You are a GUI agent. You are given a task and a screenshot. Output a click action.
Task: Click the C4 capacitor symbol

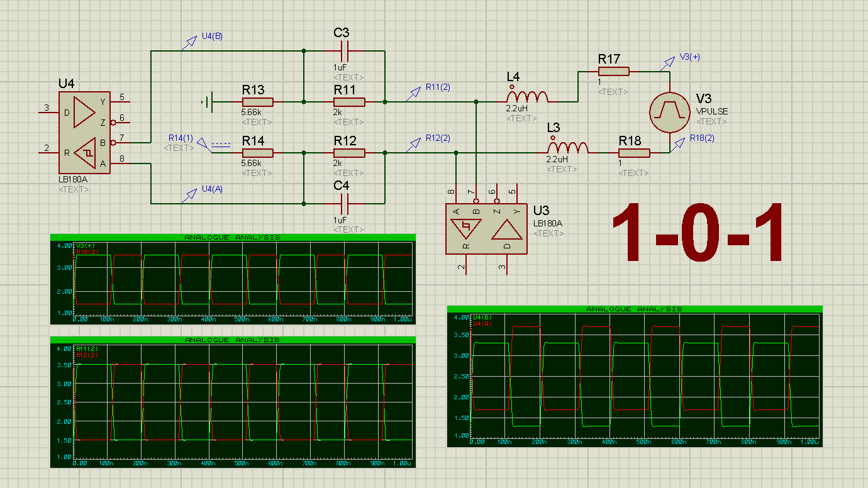tap(344, 204)
